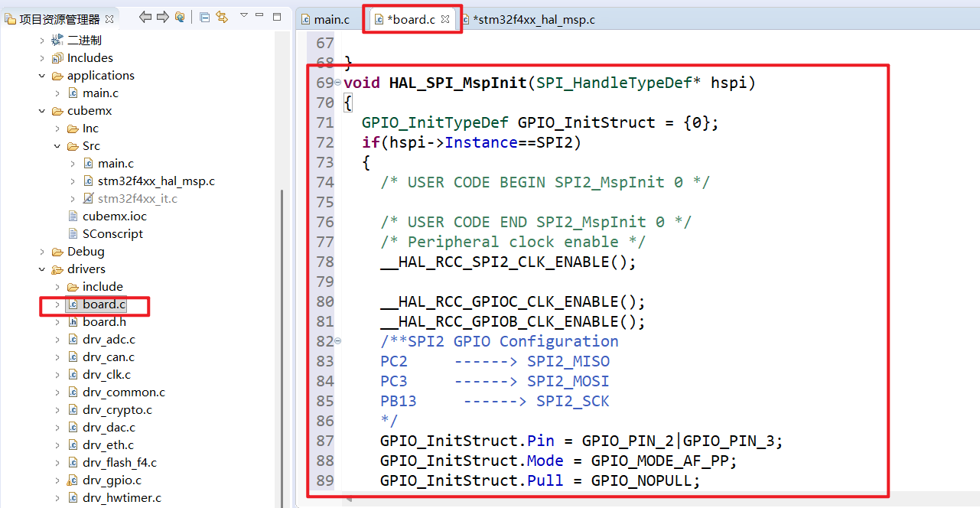Select the drv_common.c file
Screen dimensions: 980x508
pos(124,392)
